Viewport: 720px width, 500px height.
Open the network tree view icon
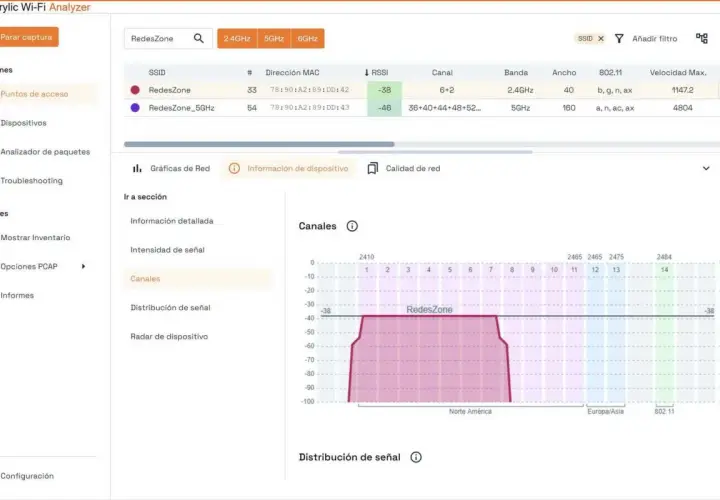click(x=702, y=38)
